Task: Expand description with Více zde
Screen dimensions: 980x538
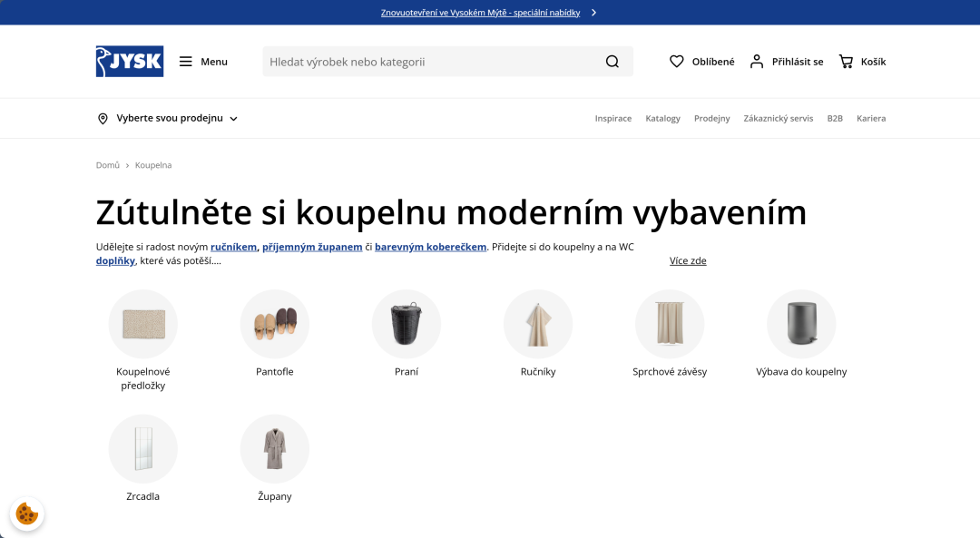Action: click(688, 261)
